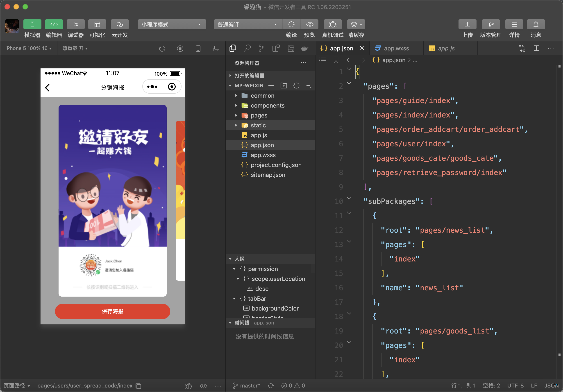Screen dimensions: 563x392
Task: Open version management
Action: tap(491, 25)
